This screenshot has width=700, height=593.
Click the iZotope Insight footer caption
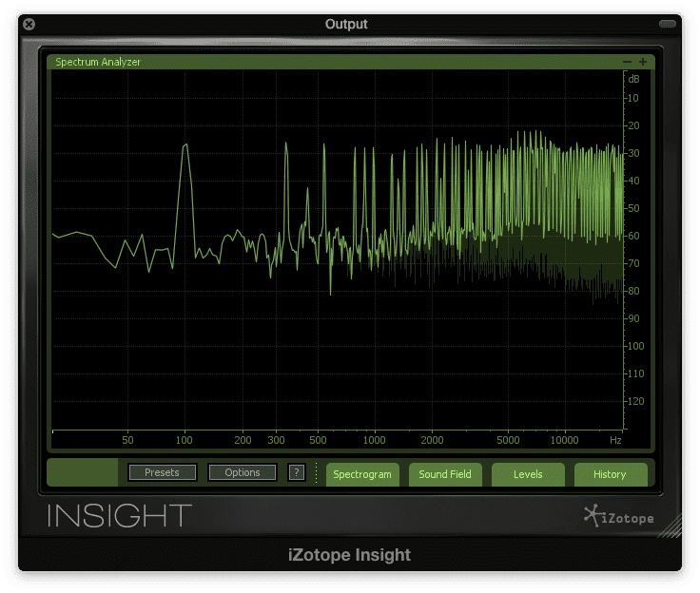(x=349, y=555)
